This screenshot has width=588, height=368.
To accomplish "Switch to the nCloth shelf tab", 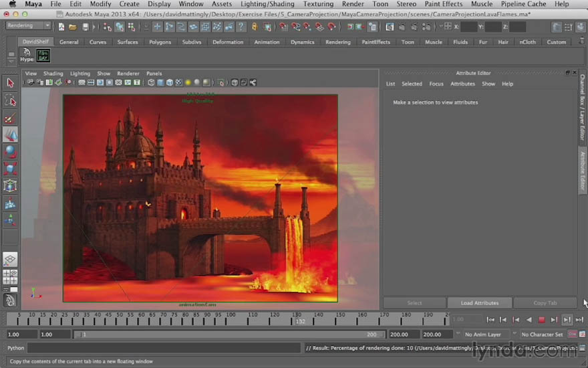I will click(x=528, y=42).
